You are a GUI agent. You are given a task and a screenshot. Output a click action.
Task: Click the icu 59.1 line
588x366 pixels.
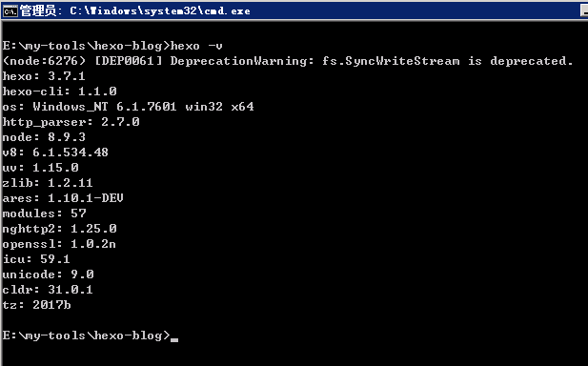[36, 259]
